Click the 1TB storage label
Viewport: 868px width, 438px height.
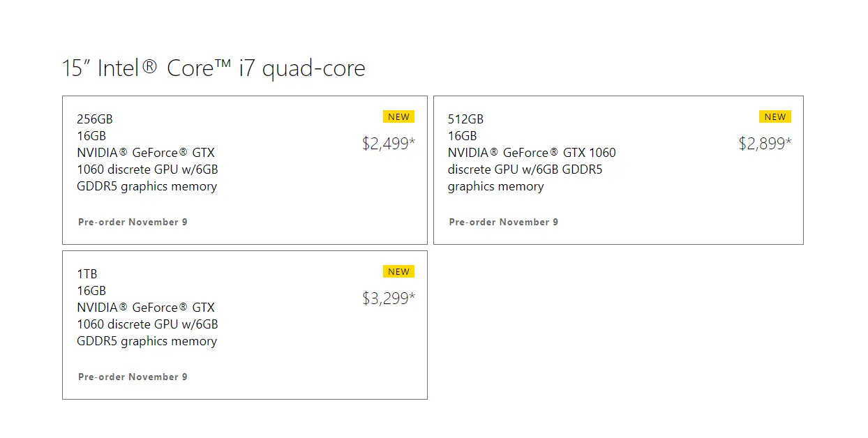click(x=87, y=274)
